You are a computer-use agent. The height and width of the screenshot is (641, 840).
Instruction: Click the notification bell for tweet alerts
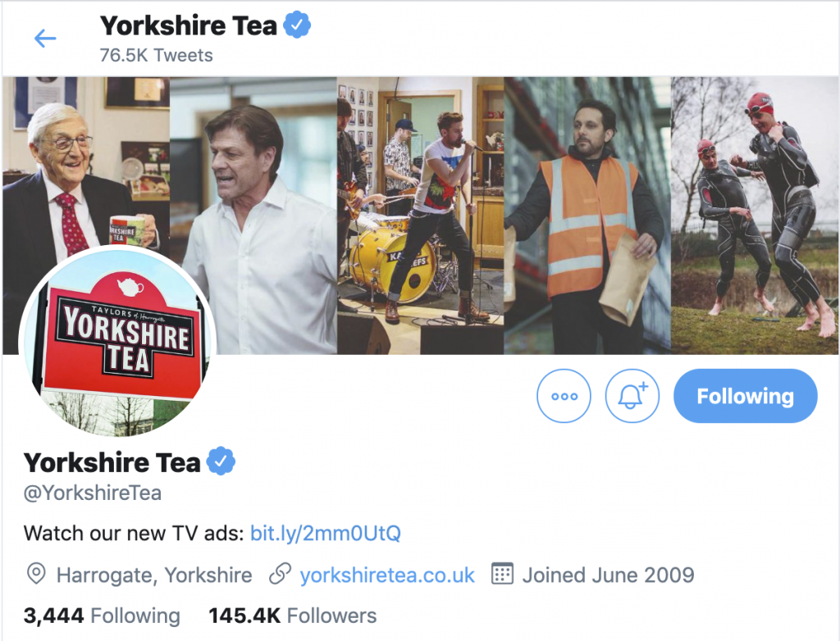(632, 396)
